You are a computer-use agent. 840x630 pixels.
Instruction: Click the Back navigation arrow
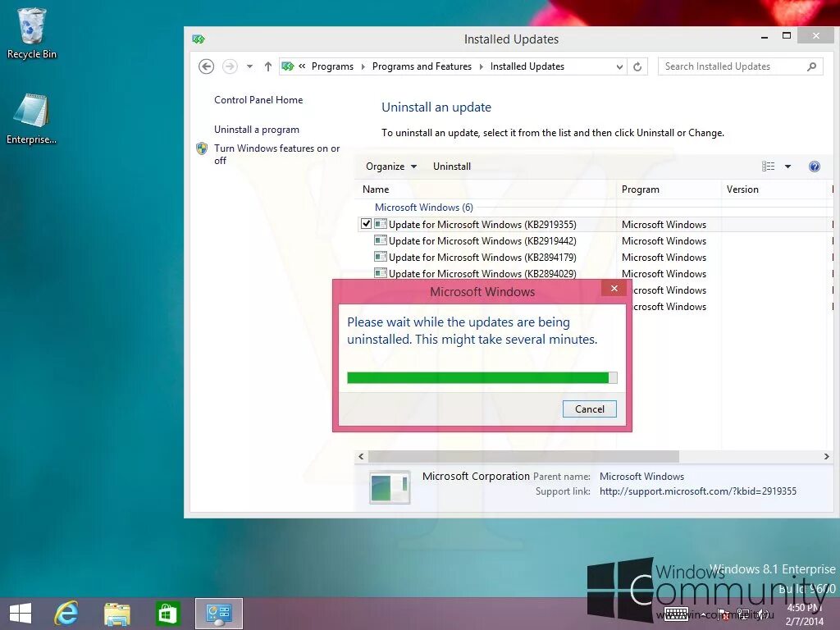tap(206, 66)
